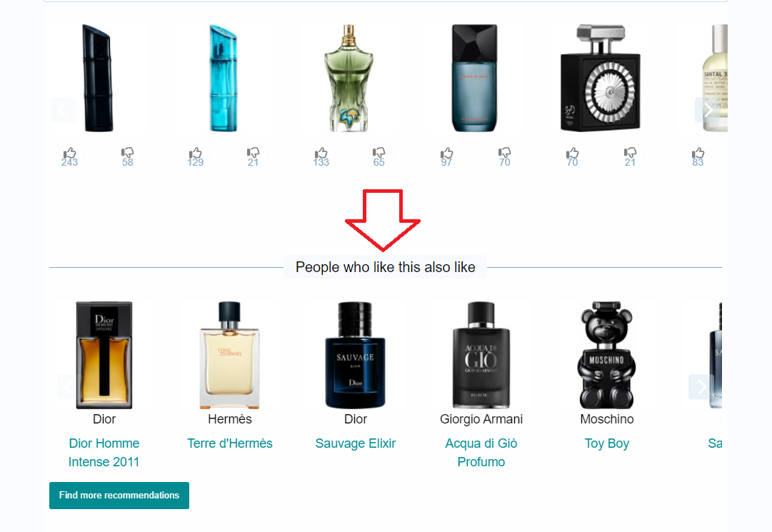Open Terre d'Hermès perfume link
Image resolution: width=772 pixels, height=532 pixels.
point(230,443)
